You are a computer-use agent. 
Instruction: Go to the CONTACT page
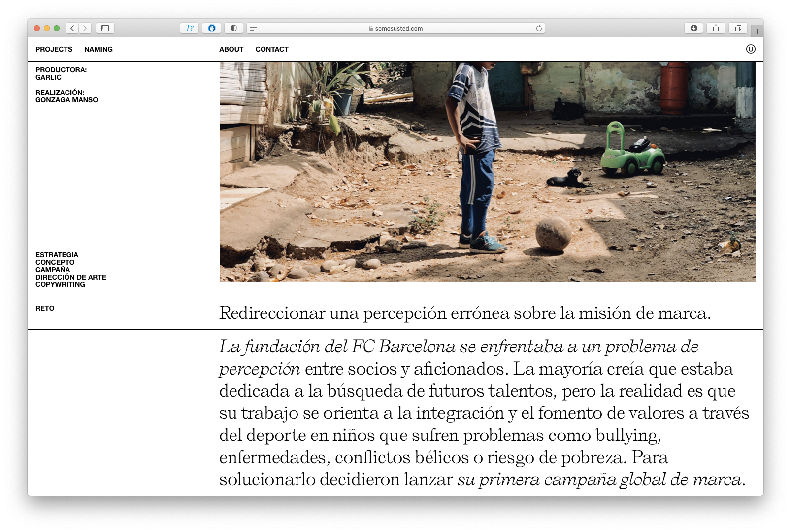click(x=272, y=49)
